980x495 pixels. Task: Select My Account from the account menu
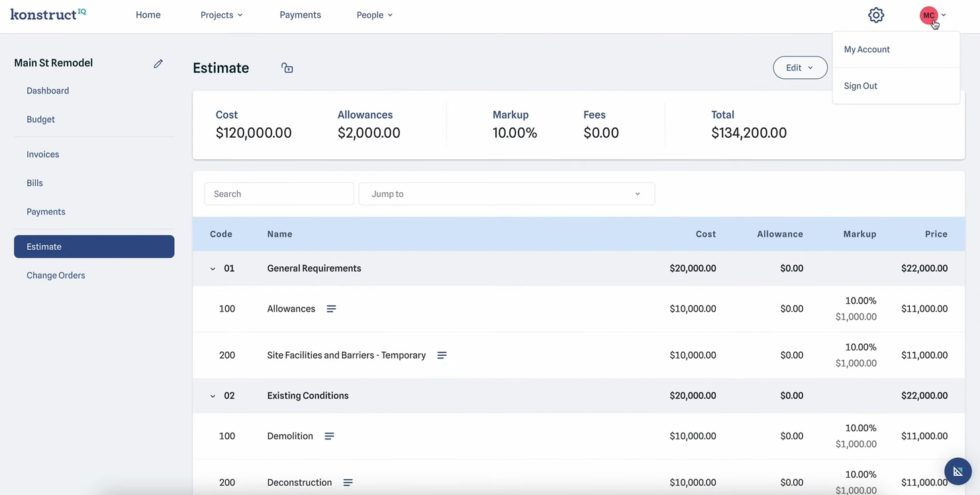coord(867,48)
